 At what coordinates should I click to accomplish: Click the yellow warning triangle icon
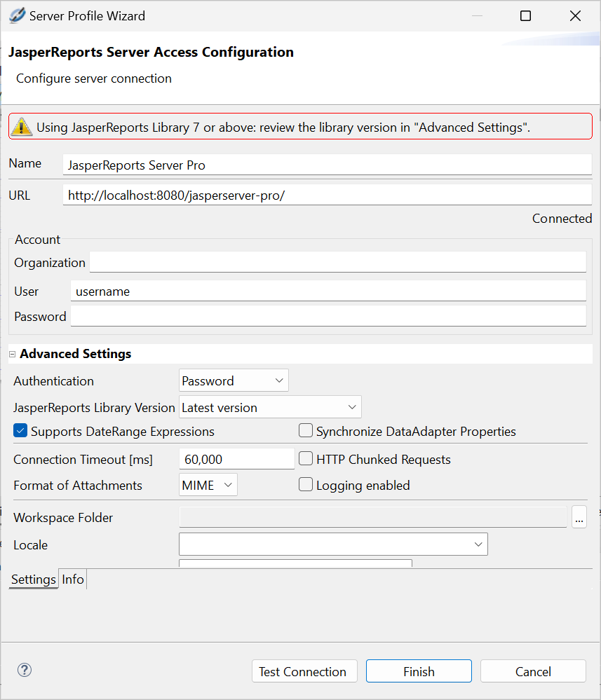coord(22,127)
